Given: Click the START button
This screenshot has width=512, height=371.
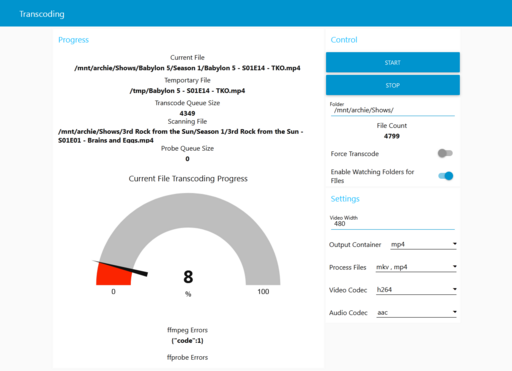Looking at the screenshot, I should 393,62.
